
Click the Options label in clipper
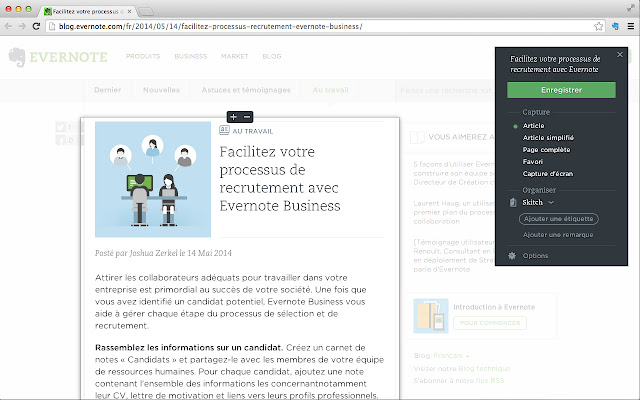click(x=536, y=256)
